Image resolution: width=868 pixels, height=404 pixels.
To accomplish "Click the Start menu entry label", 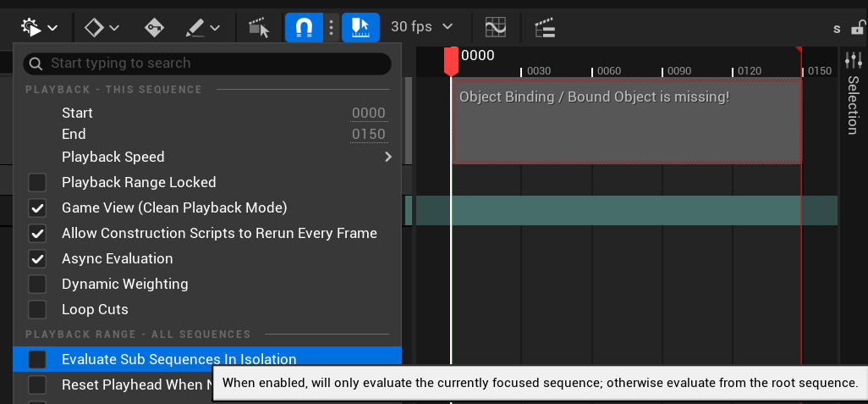I will point(77,113).
